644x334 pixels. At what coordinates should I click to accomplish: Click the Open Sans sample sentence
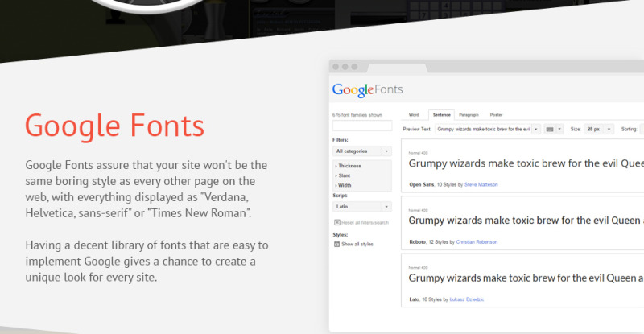tap(526, 163)
